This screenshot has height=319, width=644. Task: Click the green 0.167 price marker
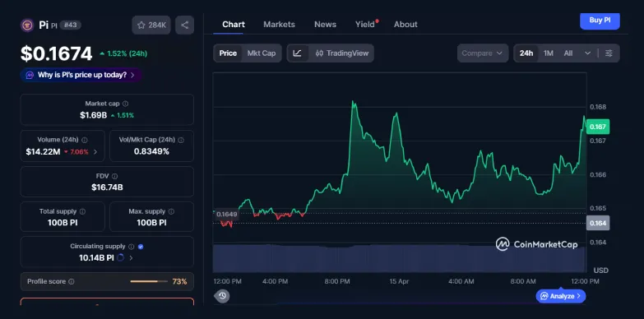tap(598, 127)
